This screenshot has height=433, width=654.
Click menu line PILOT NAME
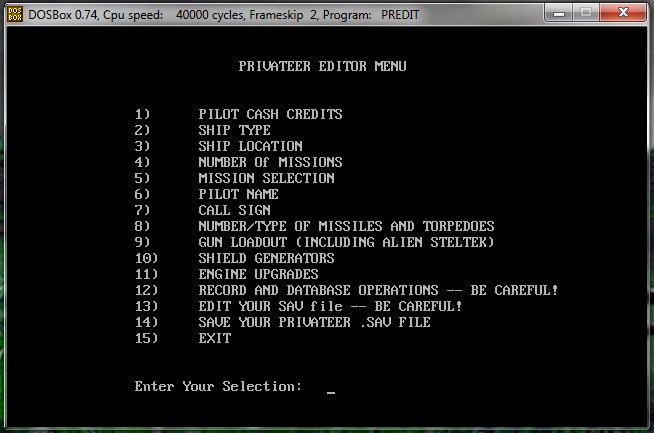pos(239,194)
